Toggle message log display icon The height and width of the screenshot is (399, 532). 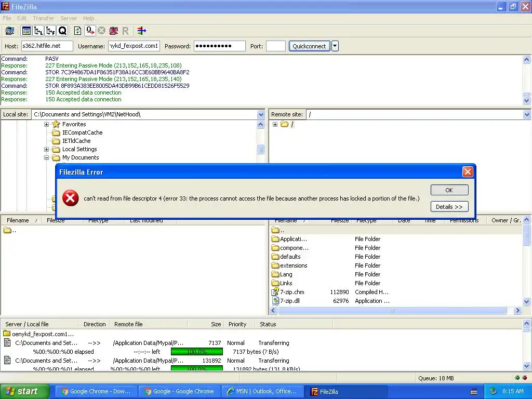tap(26, 31)
